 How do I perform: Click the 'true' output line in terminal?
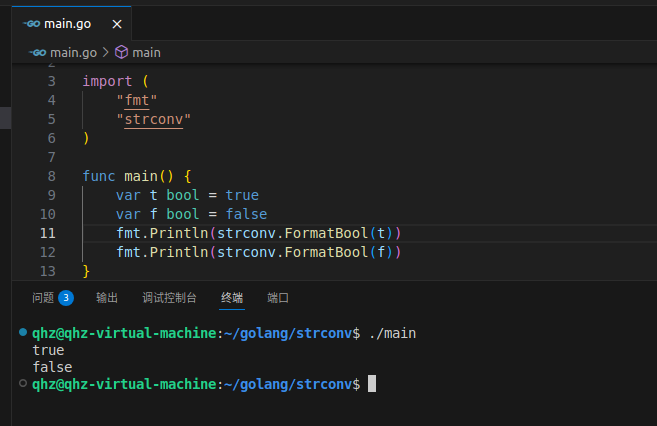pos(49,350)
